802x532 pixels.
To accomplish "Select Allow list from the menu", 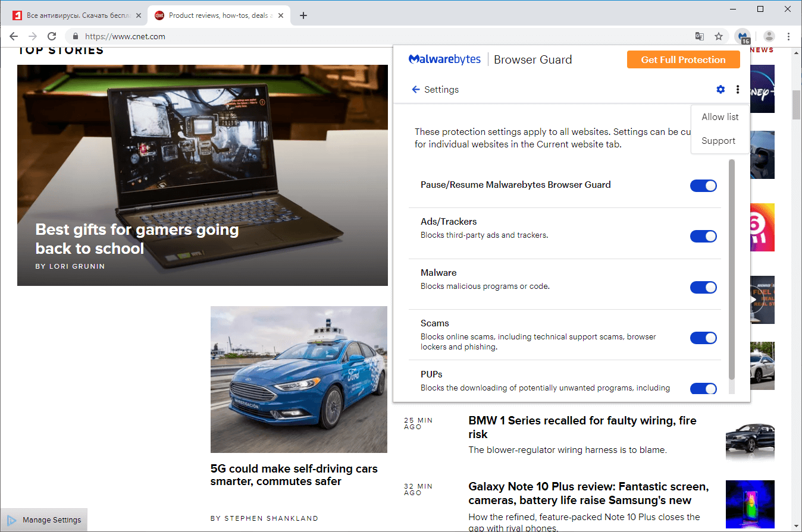I will (720, 117).
